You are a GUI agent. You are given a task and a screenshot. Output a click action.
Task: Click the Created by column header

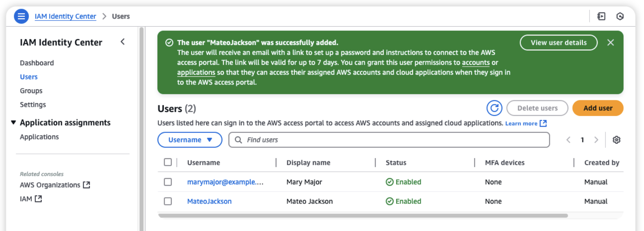point(602,163)
